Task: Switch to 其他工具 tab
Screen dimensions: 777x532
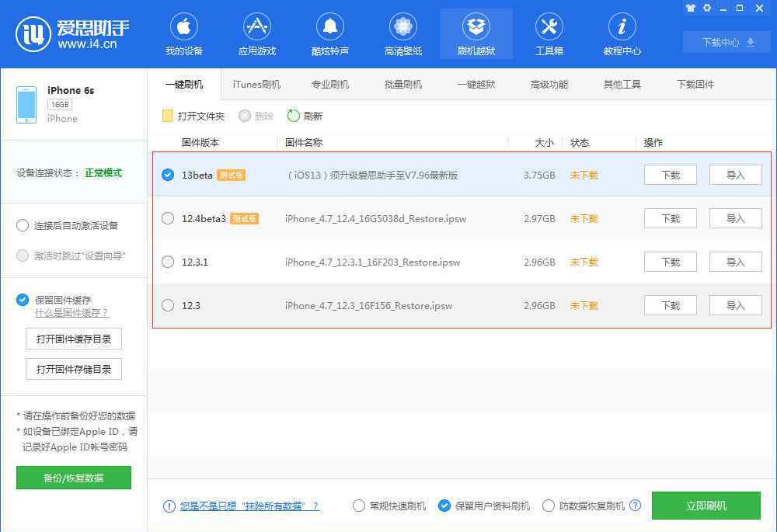Action: pos(622,84)
